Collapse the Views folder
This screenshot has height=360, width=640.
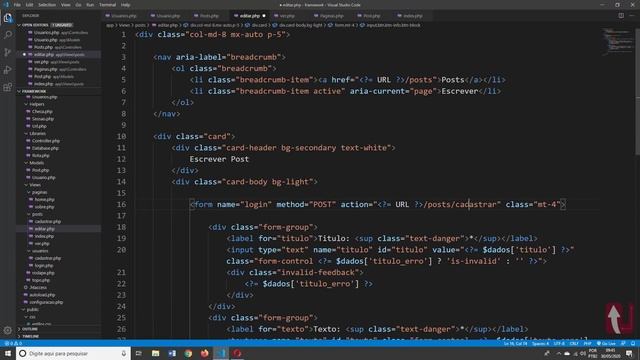click(x=35, y=185)
